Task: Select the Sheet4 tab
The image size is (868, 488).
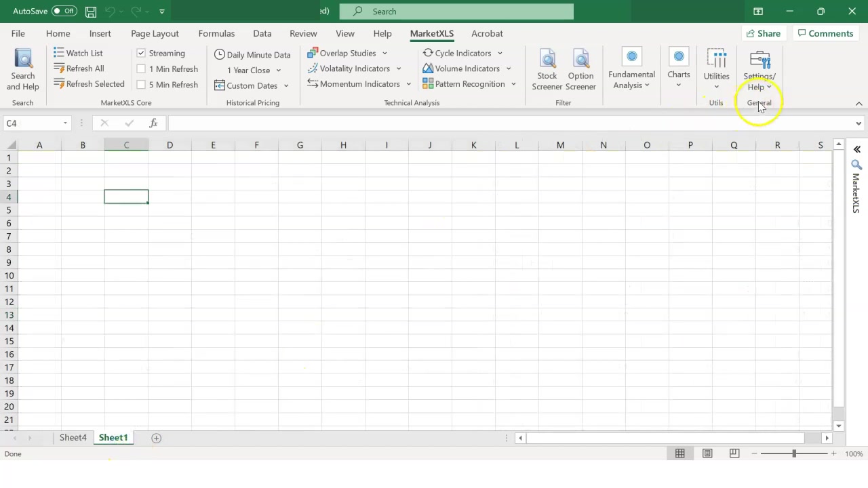Action: coord(73,438)
